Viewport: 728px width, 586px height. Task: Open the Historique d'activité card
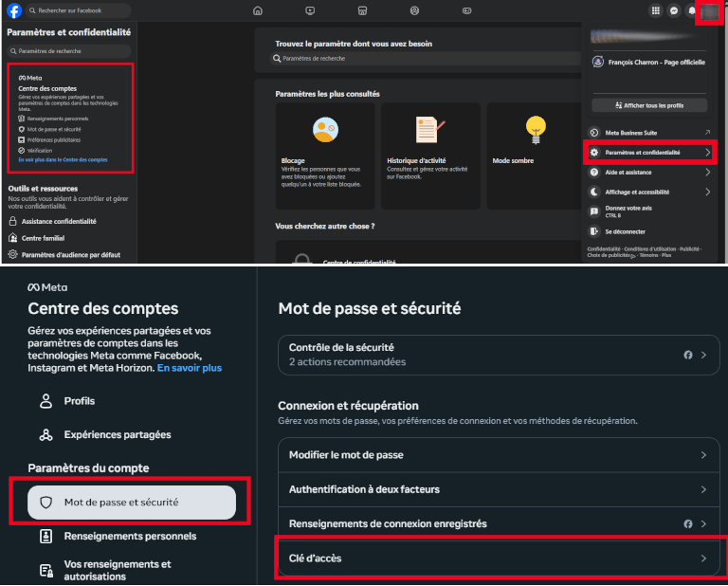click(x=431, y=156)
